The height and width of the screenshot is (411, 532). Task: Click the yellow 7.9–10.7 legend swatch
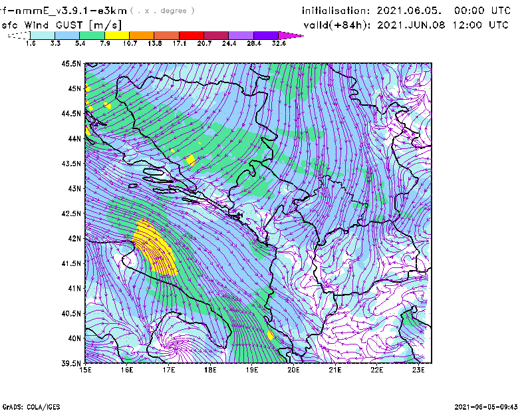pos(117,35)
